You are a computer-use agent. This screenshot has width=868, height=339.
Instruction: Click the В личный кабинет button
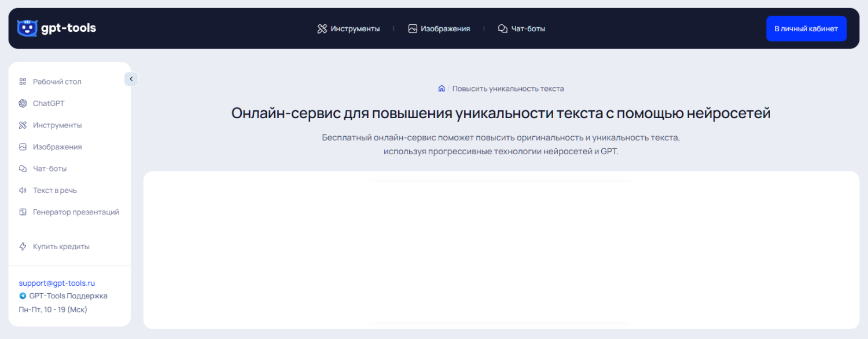coord(806,28)
